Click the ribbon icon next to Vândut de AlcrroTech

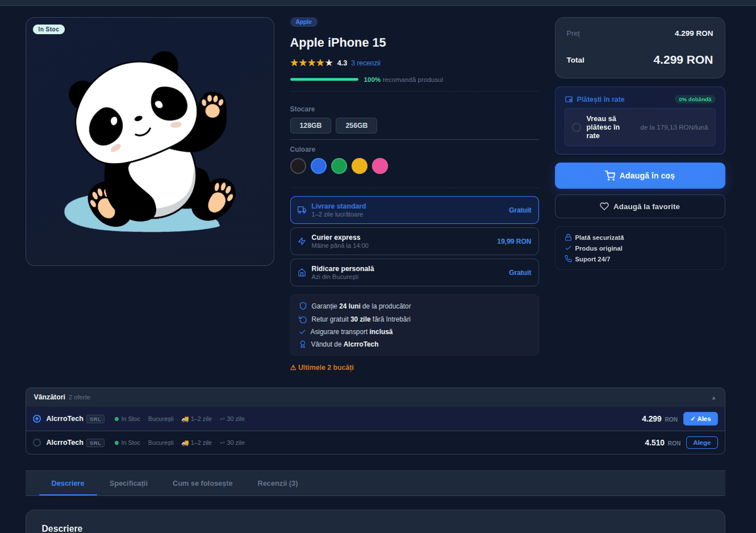tap(302, 345)
